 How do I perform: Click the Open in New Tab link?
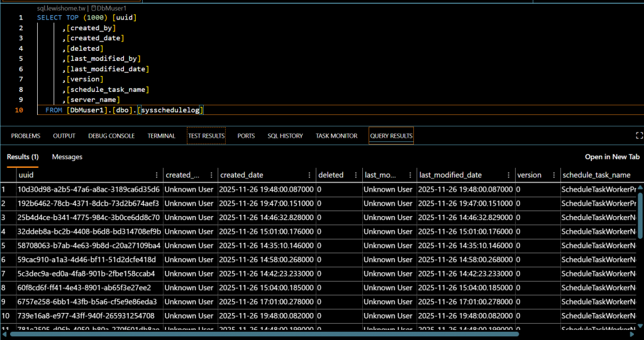[612, 157]
